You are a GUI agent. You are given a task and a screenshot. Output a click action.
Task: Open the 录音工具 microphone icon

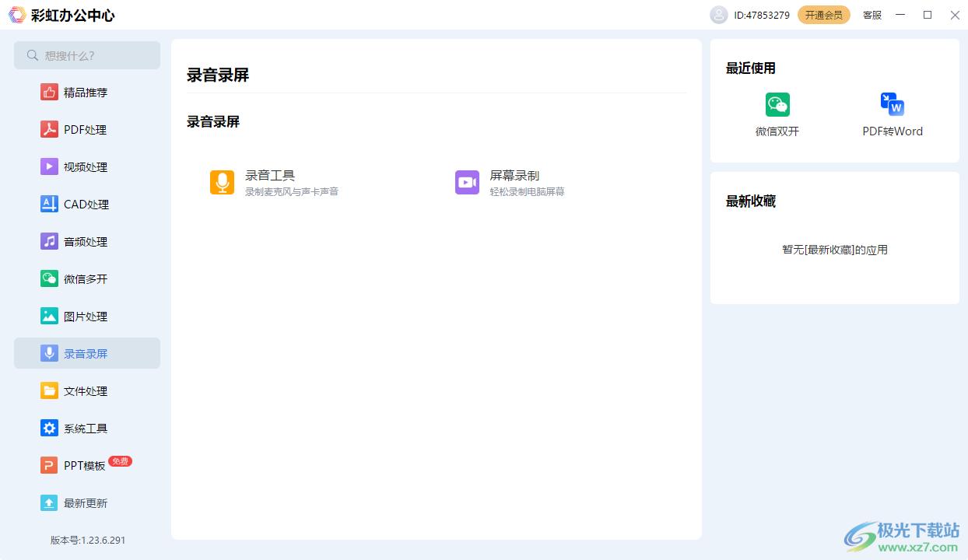(222, 183)
